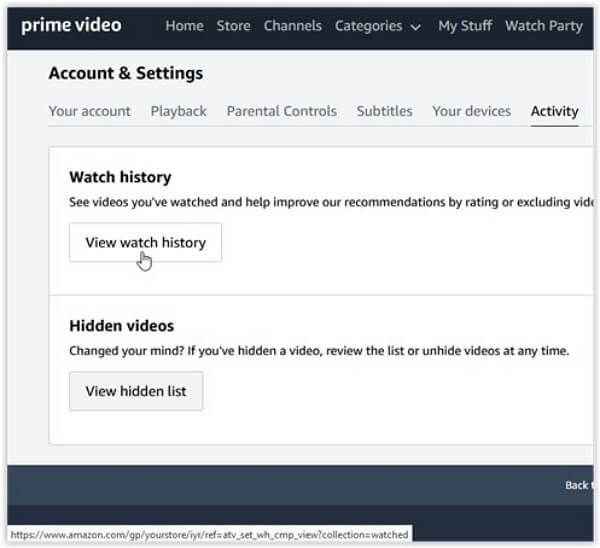Viewport: 600px width, 548px height.
Task: Click the 'See videos you've watched' description text
Action: point(331,202)
